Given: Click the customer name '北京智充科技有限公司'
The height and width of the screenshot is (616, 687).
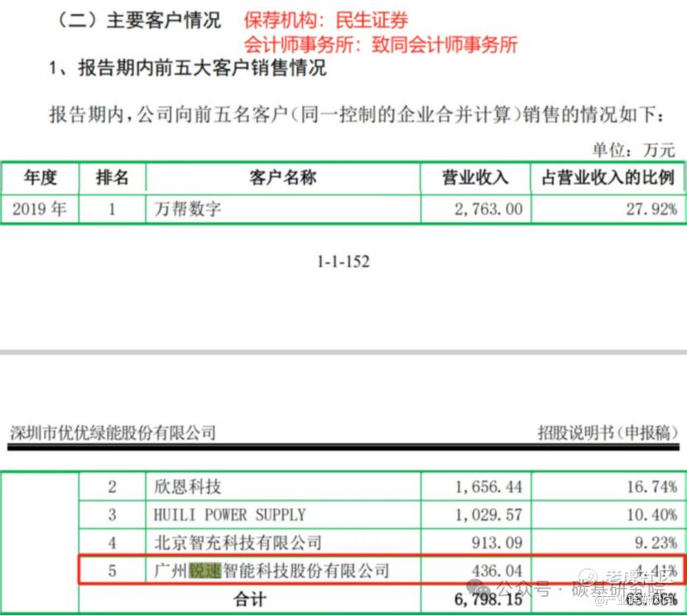Looking at the screenshot, I should coord(238,543).
